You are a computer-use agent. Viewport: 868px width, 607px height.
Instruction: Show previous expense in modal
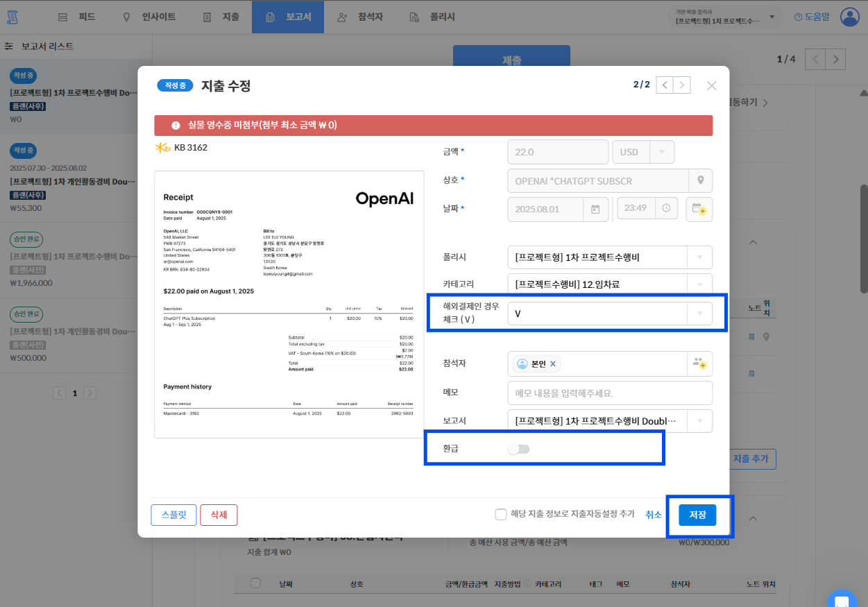(x=665, y=85)
